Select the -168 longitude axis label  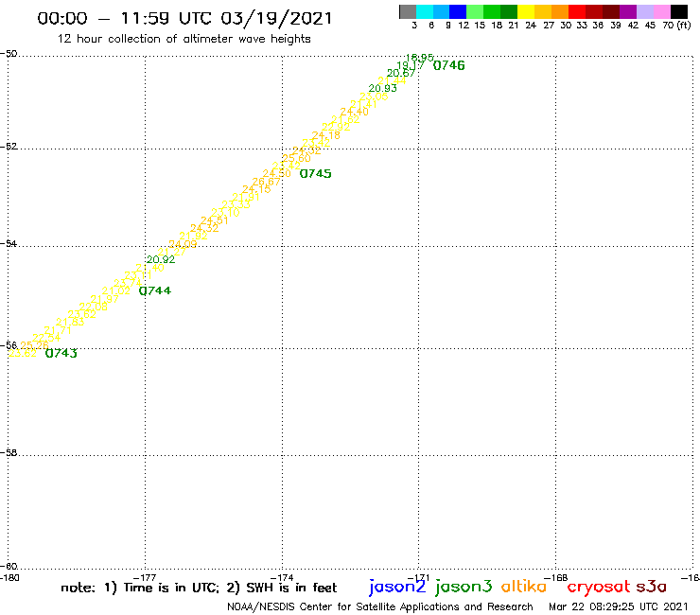tap(556, 578)
